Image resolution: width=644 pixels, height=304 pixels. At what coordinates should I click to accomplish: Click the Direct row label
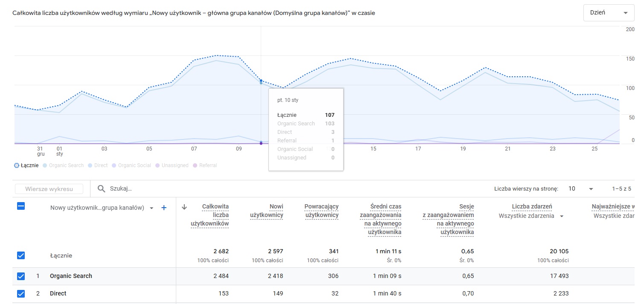(x=58, y=293)
